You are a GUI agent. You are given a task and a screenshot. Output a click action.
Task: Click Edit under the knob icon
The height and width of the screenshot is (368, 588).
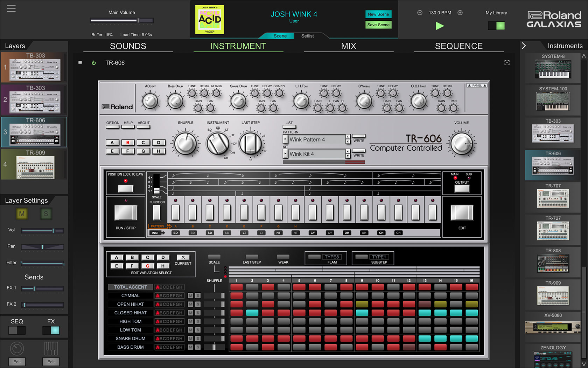click(17, 362)
